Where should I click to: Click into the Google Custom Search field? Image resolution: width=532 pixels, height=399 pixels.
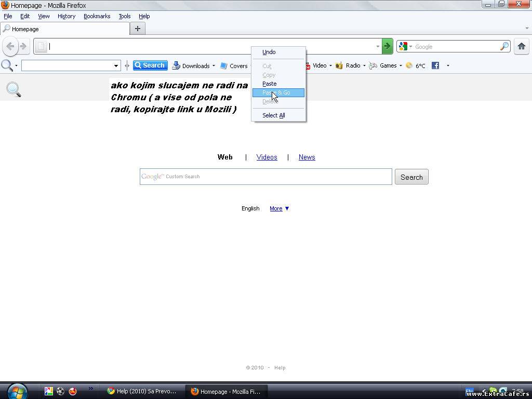(x=265, y=177)
